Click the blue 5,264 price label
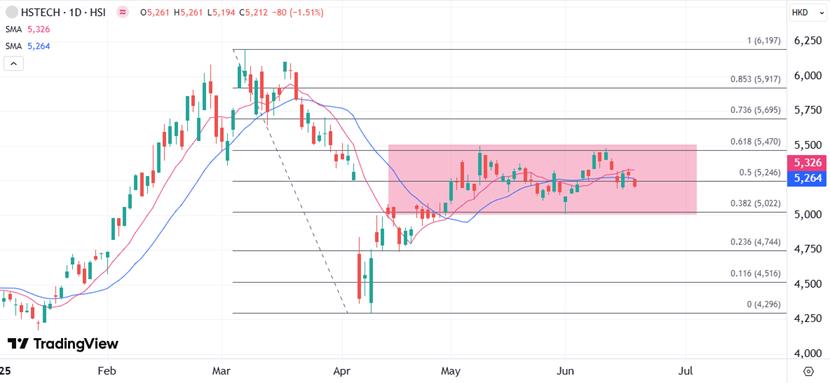The width and height of the screenshot is (830, 383). (808, 178)
